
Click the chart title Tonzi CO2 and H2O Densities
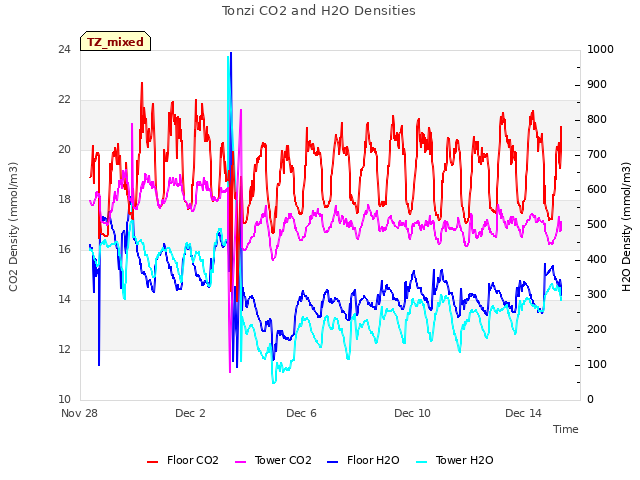pos(319,11)
